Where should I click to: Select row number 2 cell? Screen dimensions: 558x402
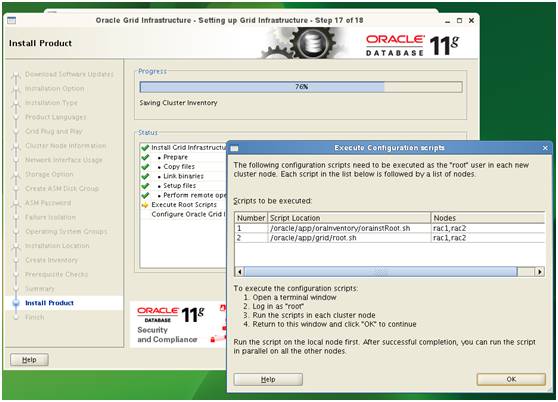tap(251, 238)
